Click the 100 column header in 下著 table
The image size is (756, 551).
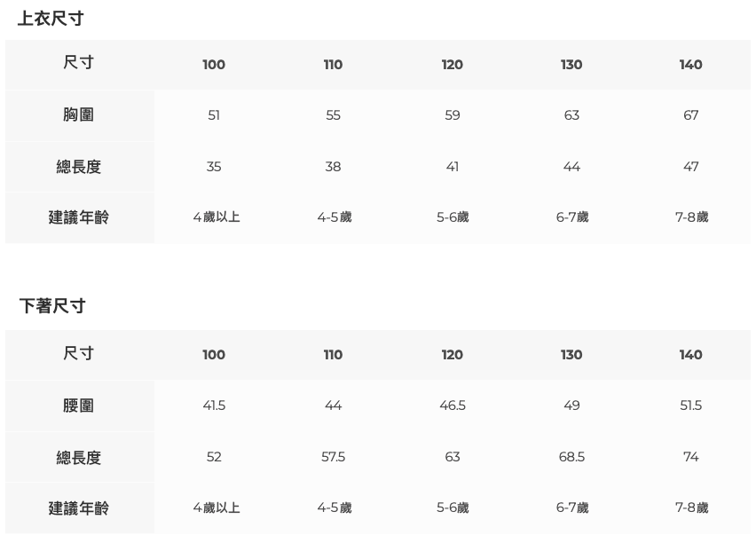pyautogui.click(x=214, y=355)
